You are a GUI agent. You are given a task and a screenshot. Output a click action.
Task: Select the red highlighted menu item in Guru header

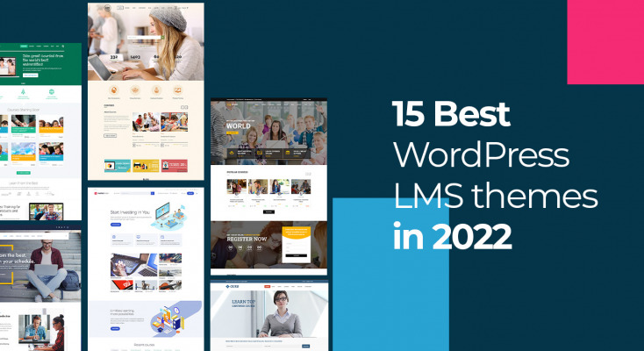pyautogui.click(x=268, y=287)
